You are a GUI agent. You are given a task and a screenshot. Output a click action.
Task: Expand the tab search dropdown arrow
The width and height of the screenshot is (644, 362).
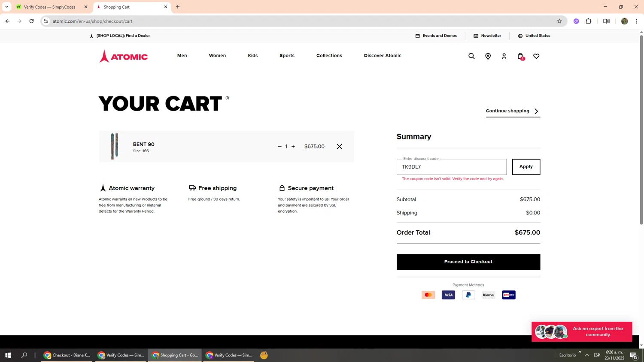[6, 7]
